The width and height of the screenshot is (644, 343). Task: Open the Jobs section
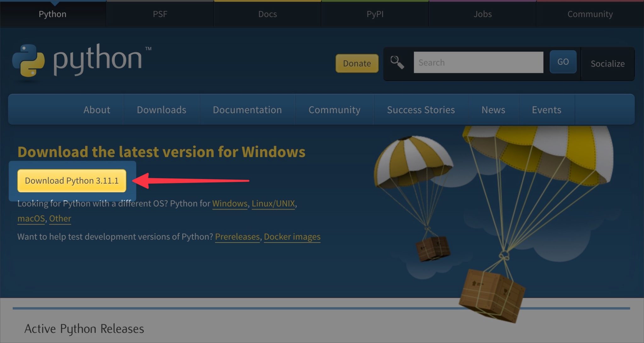pos(482,14)
